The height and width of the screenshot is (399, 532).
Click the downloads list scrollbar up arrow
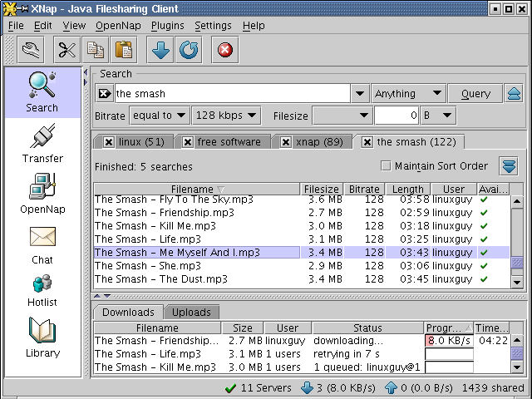coord(517,340)
